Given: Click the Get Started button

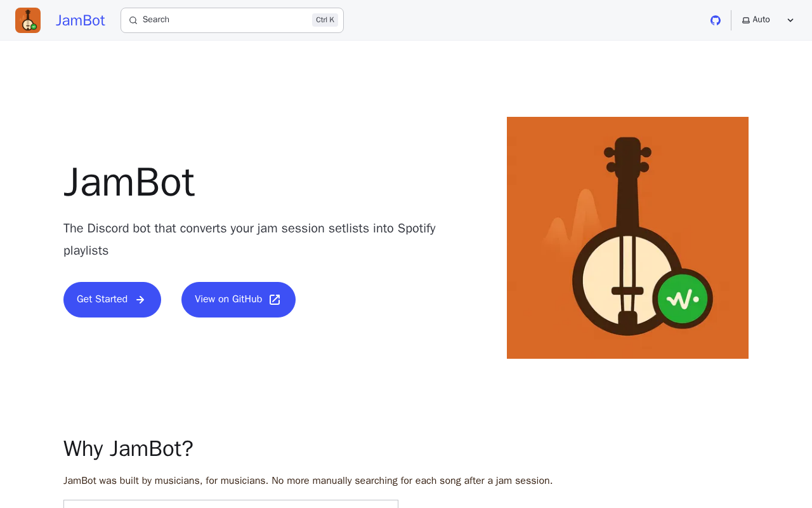Looking at the screenshot, I should 112,300.
